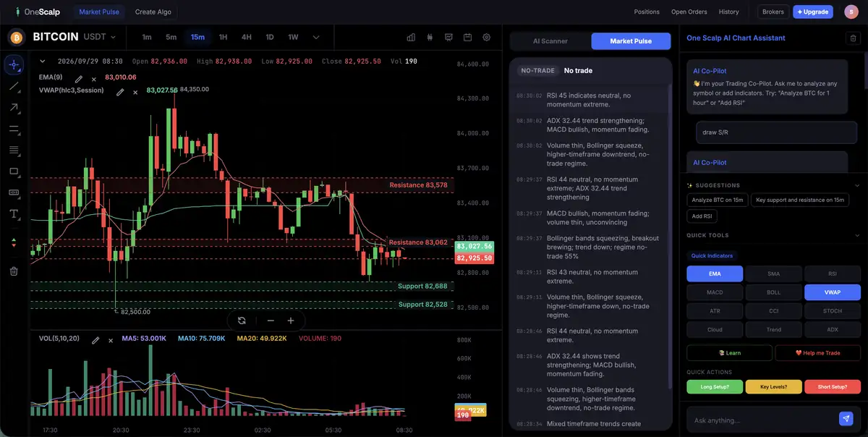Click the Brokers button

point(773,12)
